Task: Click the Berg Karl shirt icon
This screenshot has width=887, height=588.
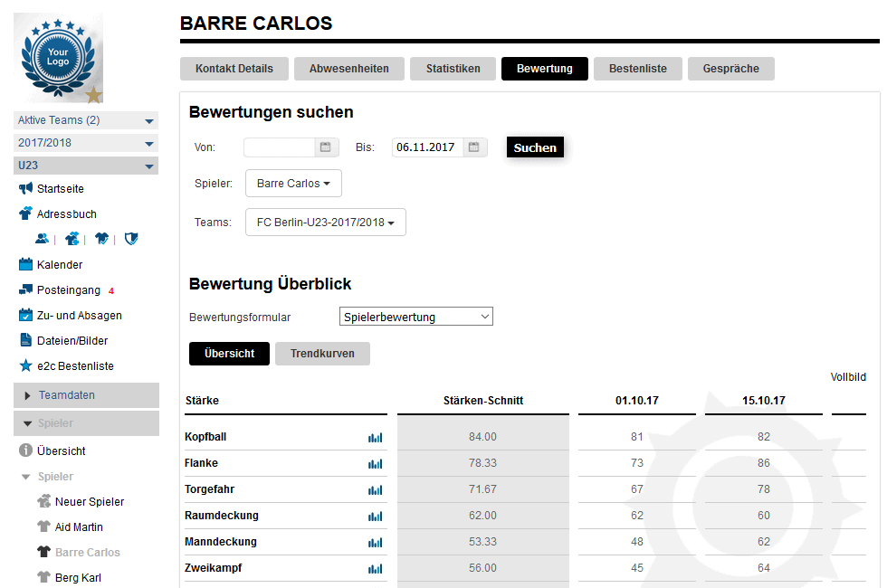Action: coord(43,577)
